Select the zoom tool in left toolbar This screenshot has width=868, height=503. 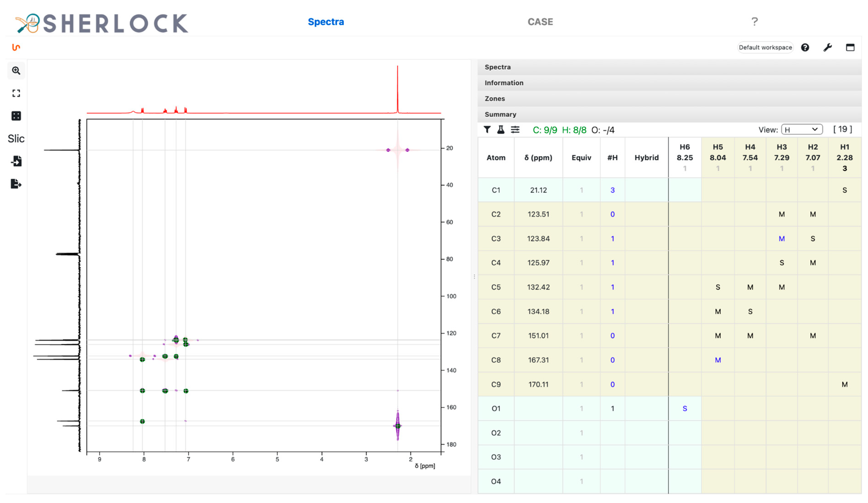pos(16,71)
